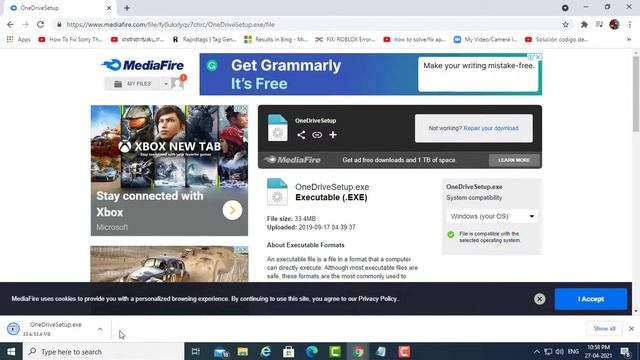Close the OneDriveSetup tab
640x360 pixels.
(109, 8)
